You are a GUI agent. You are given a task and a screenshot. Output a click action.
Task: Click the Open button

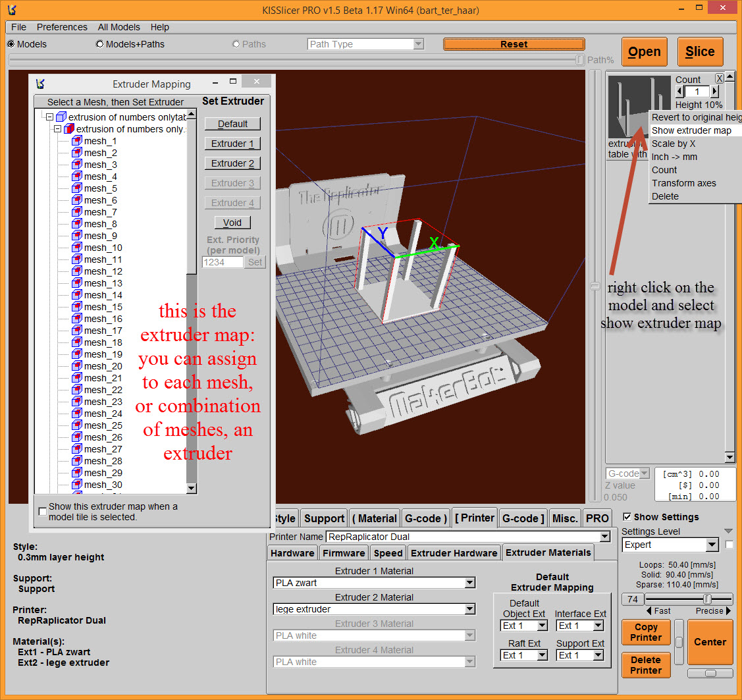644,51
